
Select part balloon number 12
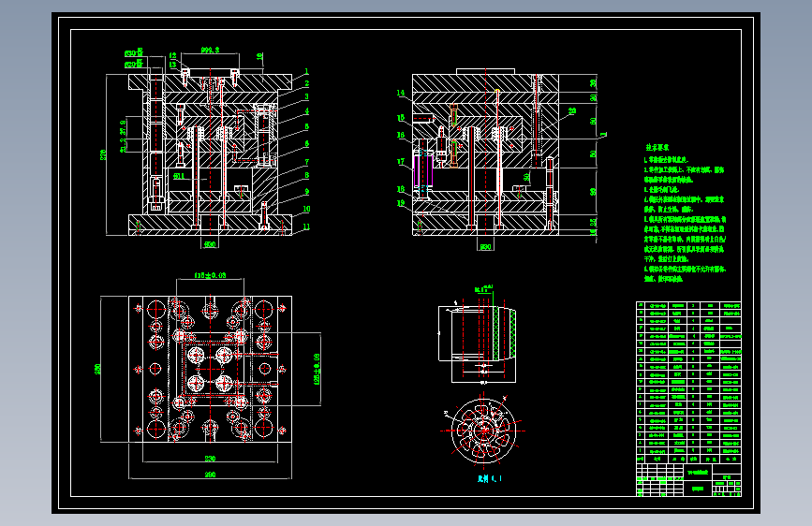[172, 55]
